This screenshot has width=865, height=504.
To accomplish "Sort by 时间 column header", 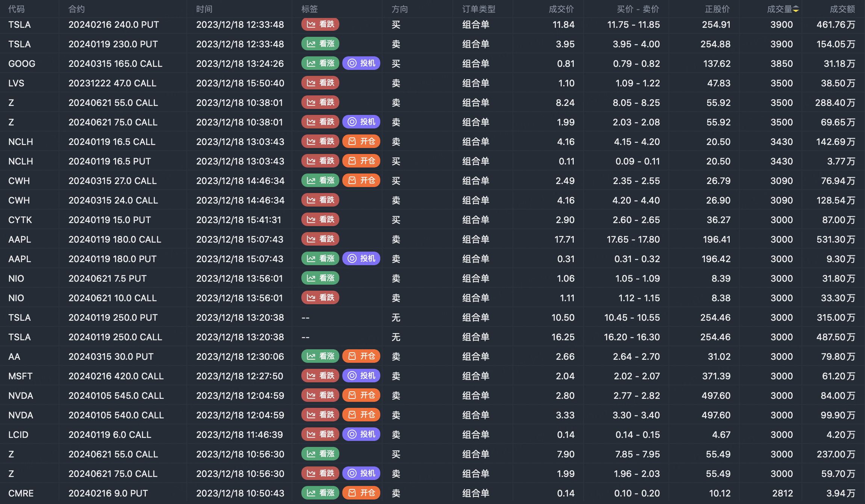I will pos(204,9).
